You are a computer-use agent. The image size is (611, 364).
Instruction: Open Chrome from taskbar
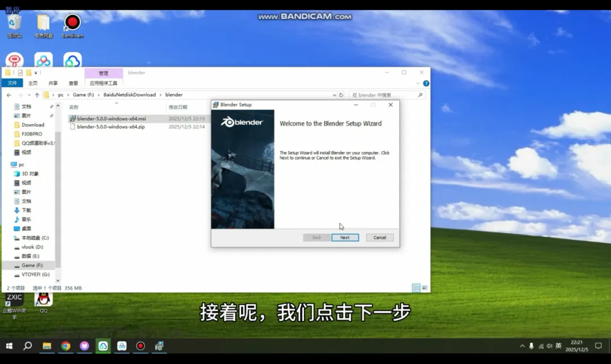[66, 346]
